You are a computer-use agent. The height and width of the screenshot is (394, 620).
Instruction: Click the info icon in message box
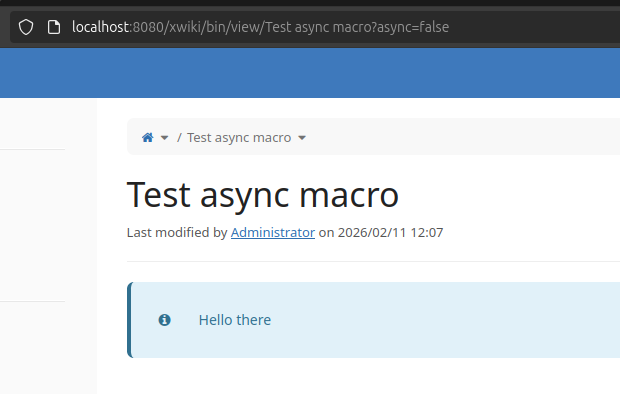click(x=164, y=320)
